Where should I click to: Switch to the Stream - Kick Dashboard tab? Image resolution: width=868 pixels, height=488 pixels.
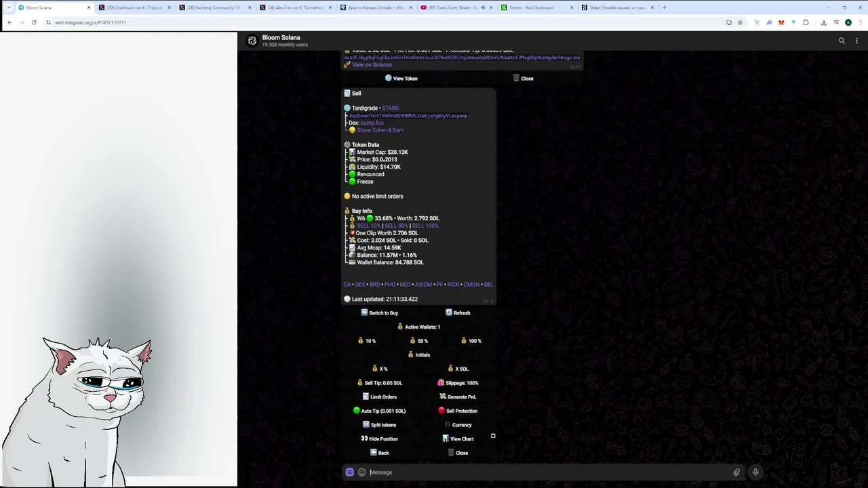tap(536, 7)
